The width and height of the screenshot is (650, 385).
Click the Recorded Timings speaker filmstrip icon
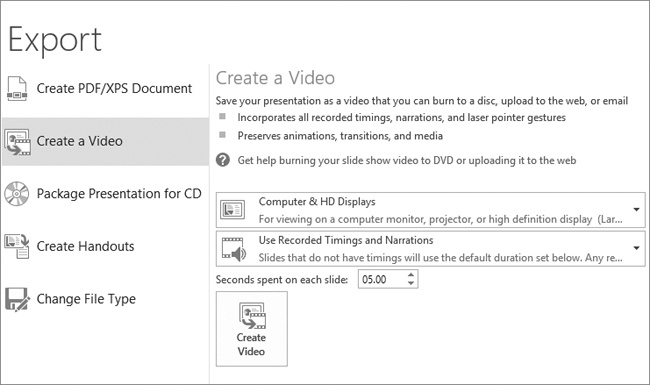tap(233, 249)
